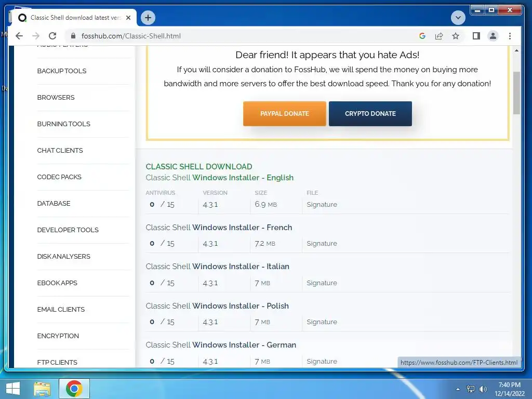Open Backup Tools category
532x399 pixels.
tap(62, 71)
